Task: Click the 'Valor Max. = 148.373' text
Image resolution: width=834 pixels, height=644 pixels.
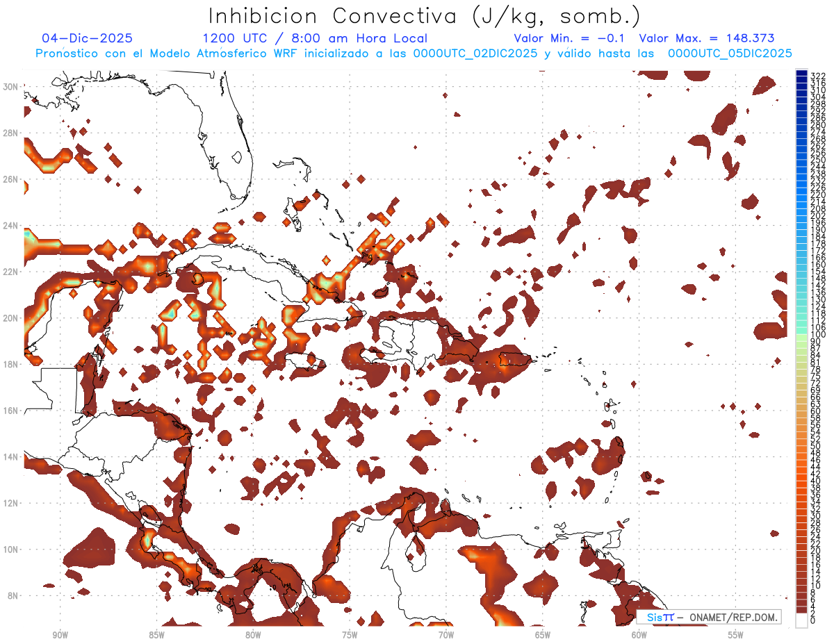Action: (x=707, y=38)
